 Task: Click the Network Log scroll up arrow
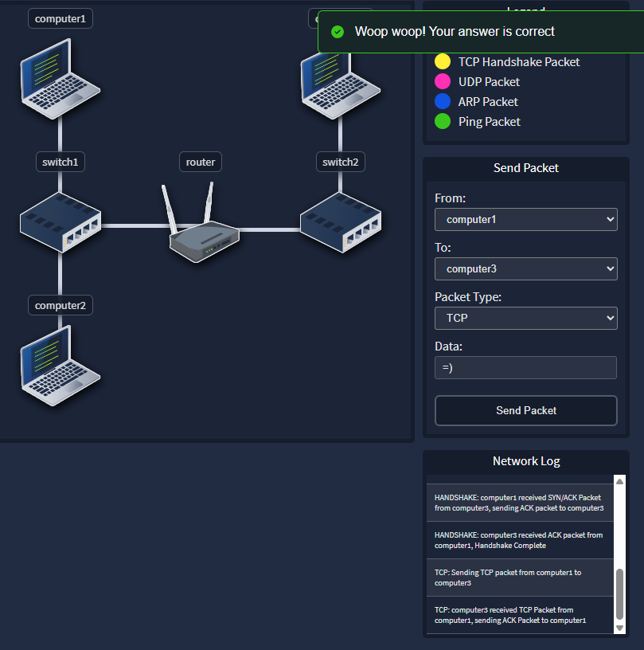620,481
